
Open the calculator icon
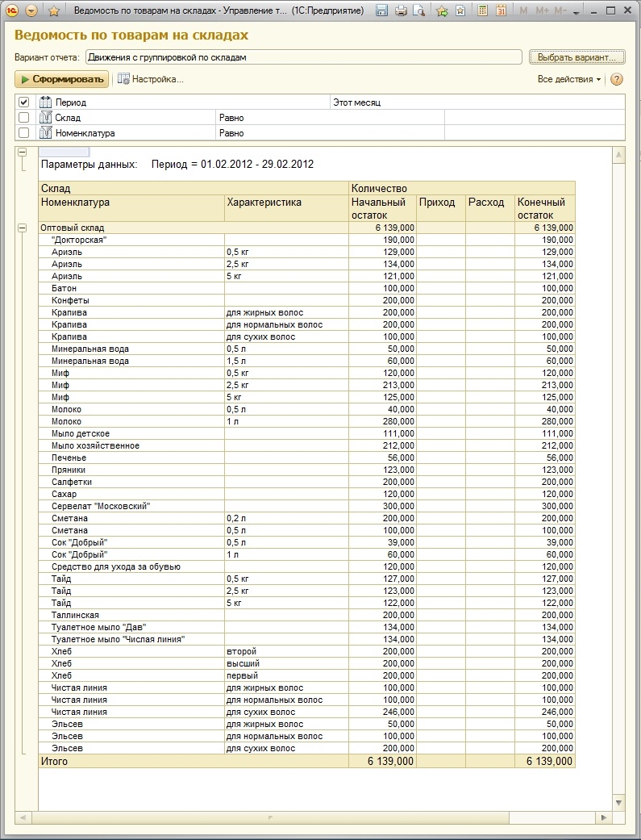click(x=482, y=10)
